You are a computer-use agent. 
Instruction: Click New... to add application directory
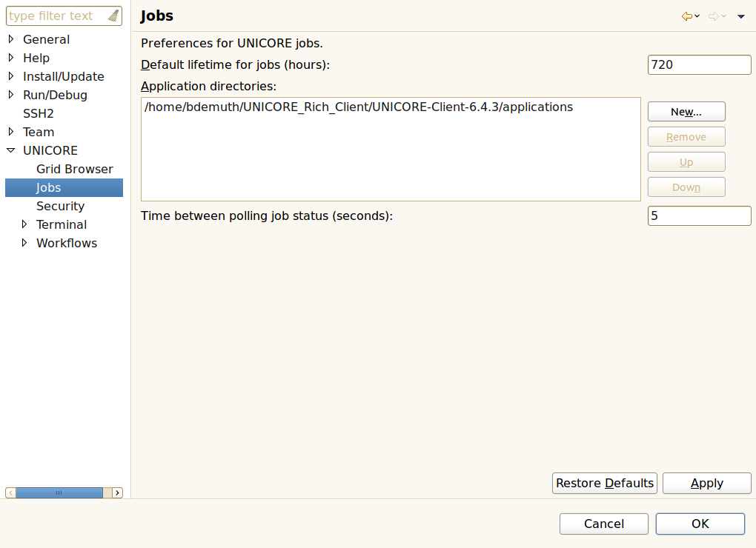pos(686,112)
